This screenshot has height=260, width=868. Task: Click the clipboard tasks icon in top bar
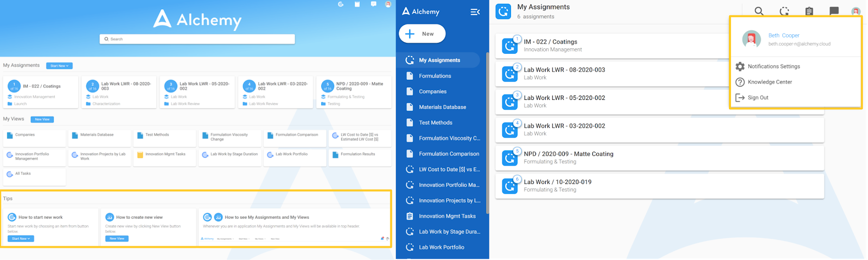pos(809,11)
